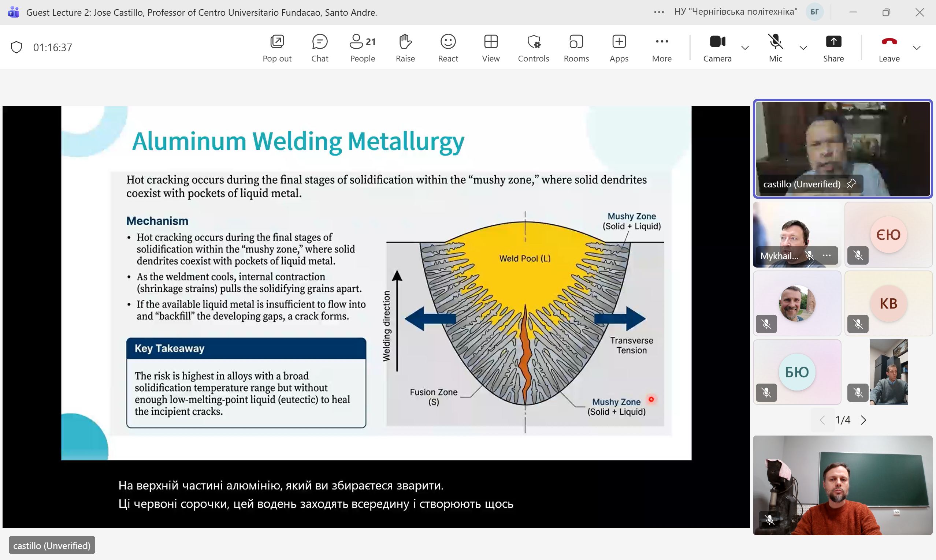Expand the Camera options dropdown arrow
This screenshot has height=560, width=936.
(745, 48)
